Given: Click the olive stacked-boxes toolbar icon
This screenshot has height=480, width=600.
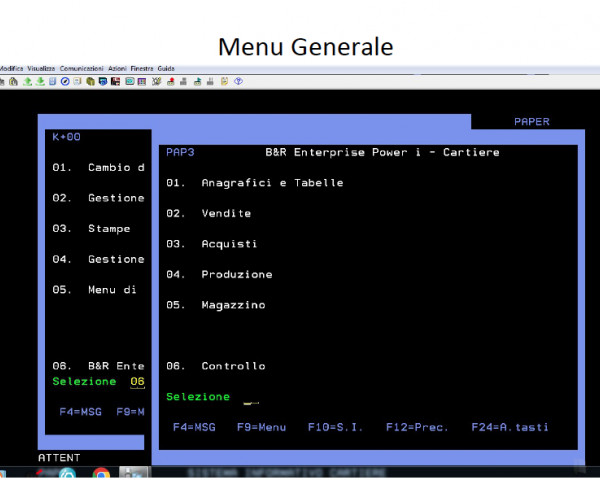Looking at the screenshot, I should click(x=91, y=82).
